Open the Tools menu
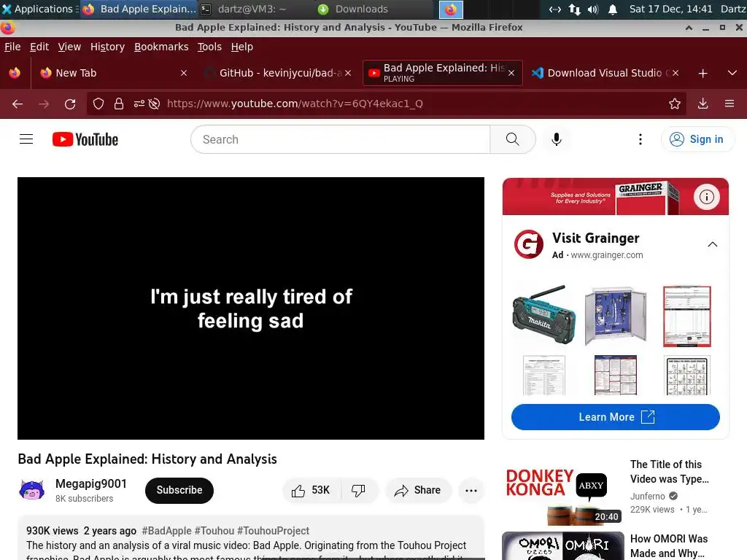This screenshot has width=747, height=560. 209,47
